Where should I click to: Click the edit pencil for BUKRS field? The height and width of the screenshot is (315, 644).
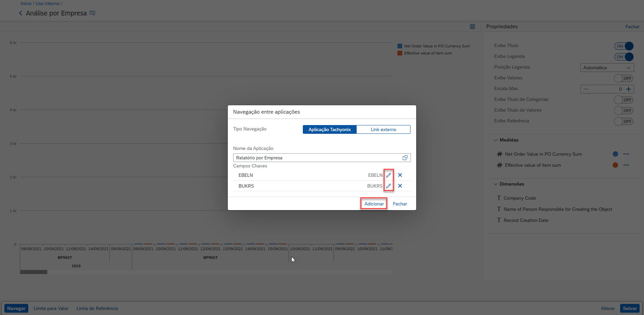pos(389,186)
